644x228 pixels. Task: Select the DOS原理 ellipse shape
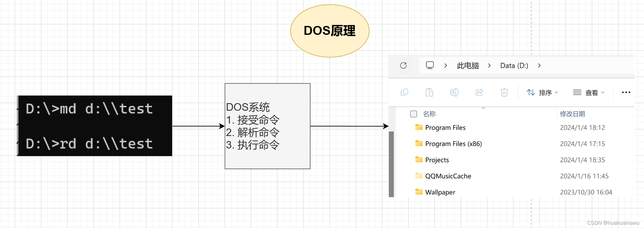pyautogui.click(x=330, y=31)
